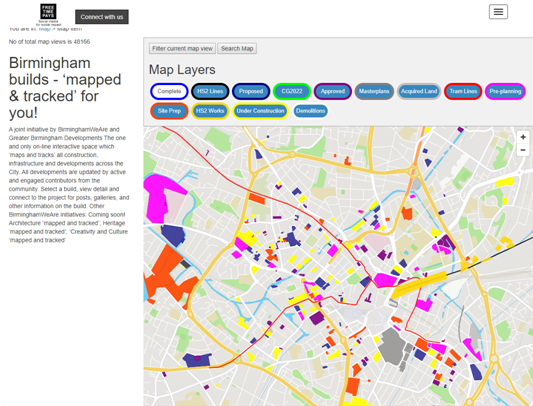Toggle the Complete map layer
The height and width of the screenshot is (406, 533).
coord(169,91)
